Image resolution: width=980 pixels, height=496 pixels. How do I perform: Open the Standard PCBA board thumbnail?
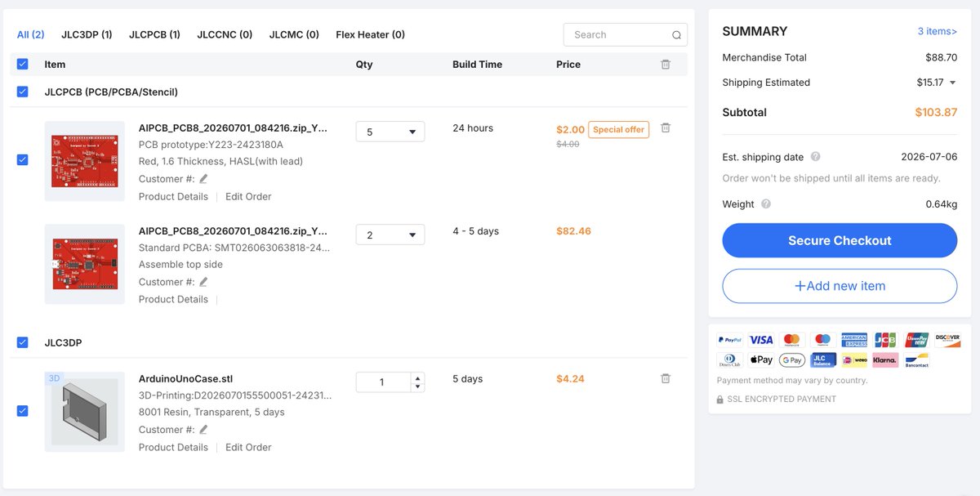point(85,264)
